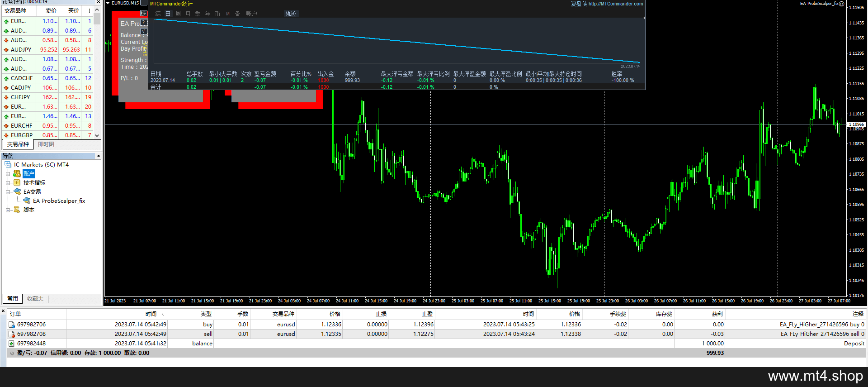
Task: Expand the 技术指标 tree node
Action: coord(8,183)
